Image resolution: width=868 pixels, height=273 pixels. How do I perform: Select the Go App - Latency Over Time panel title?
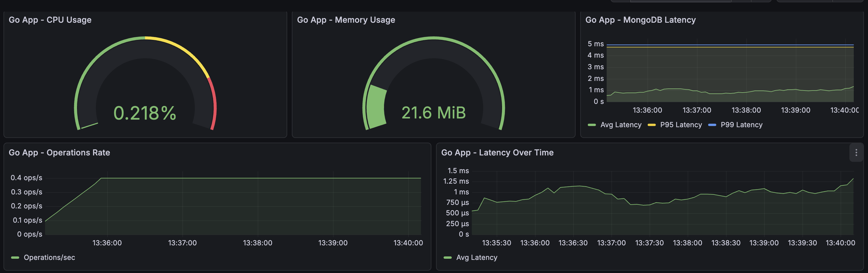497,153
